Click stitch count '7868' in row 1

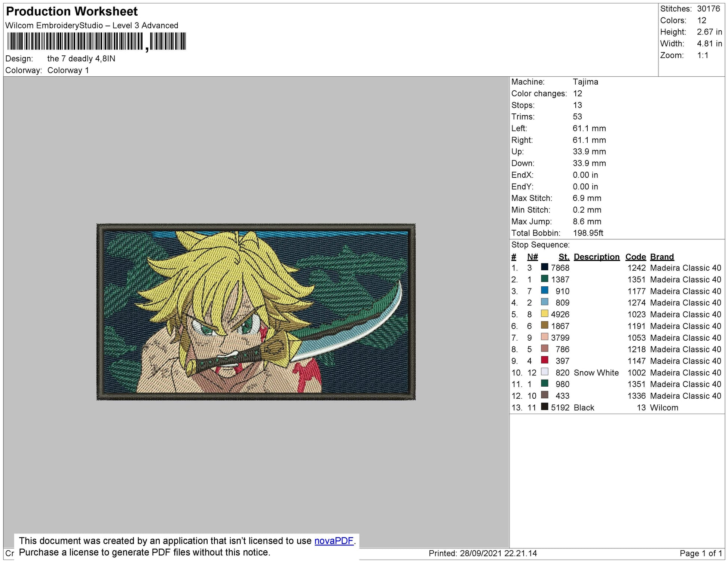tap(560, 268)
